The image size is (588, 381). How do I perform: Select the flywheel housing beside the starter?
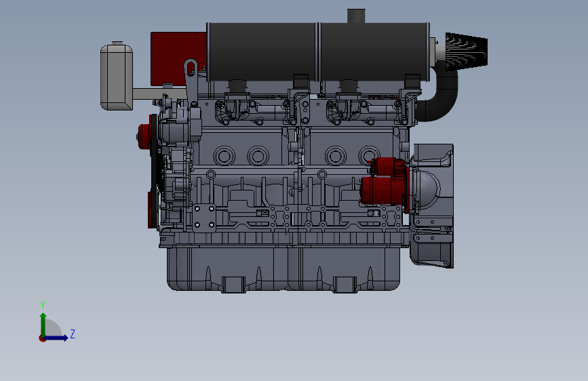tap(433, 205)
